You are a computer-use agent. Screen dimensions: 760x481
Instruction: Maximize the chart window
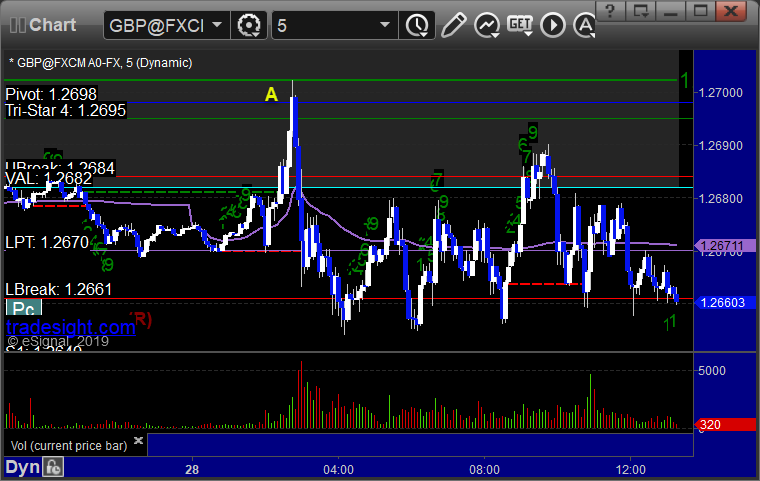click(x=700, y=10)
